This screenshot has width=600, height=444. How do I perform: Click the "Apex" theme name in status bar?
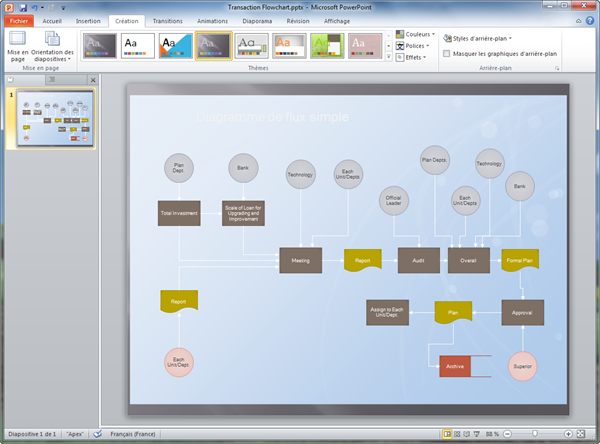[75, 434]
